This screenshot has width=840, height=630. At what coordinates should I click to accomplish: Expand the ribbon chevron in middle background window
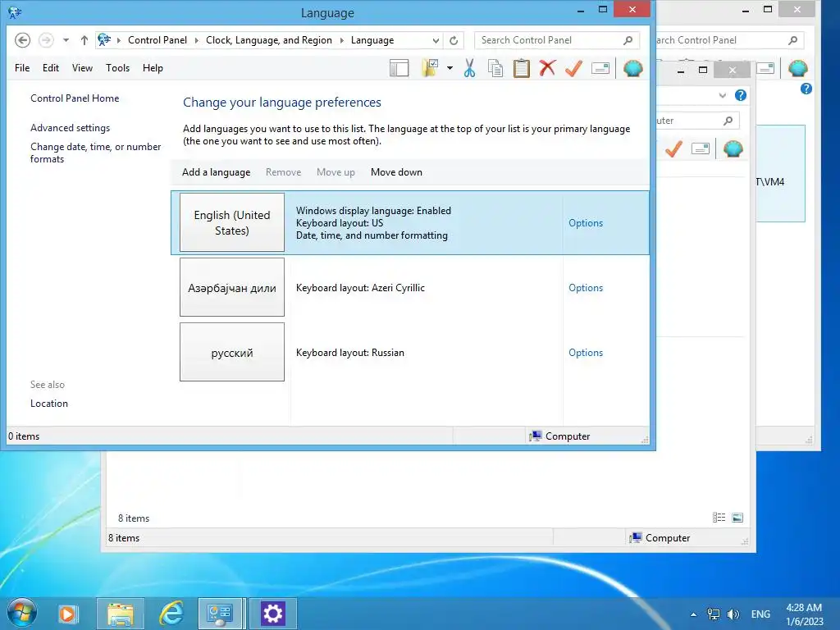pos(723,95)
